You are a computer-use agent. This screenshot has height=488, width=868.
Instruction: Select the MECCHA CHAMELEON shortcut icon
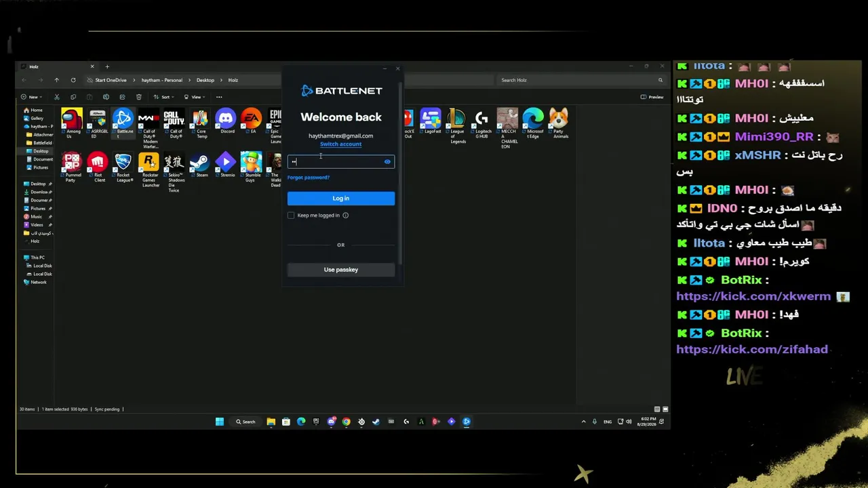point(507,118)
